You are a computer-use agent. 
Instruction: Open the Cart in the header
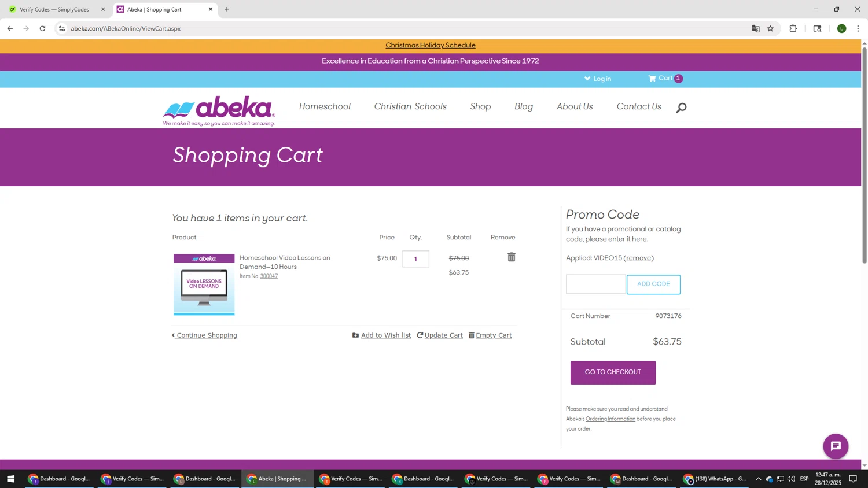tap(665, 79)
